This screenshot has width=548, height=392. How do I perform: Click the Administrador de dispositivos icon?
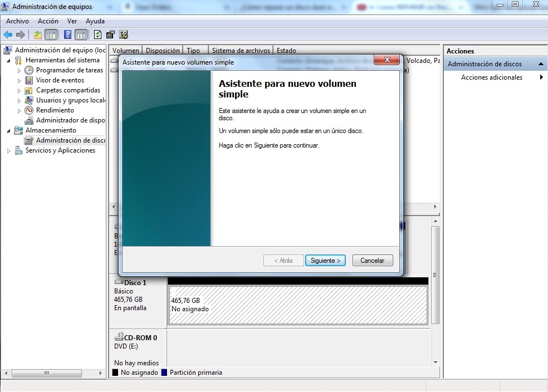(x=29, y=120)
